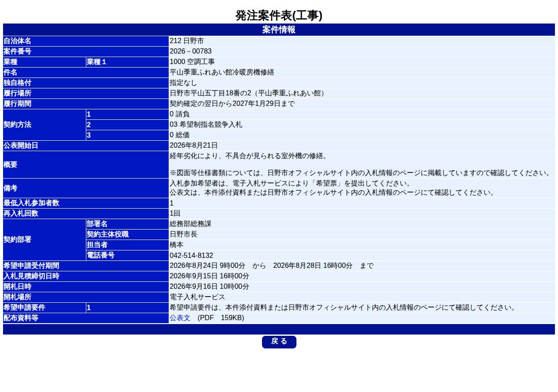Click the value 0 請負
The width and height of the screenshot is (558, 392).
(x=180, y=114)
